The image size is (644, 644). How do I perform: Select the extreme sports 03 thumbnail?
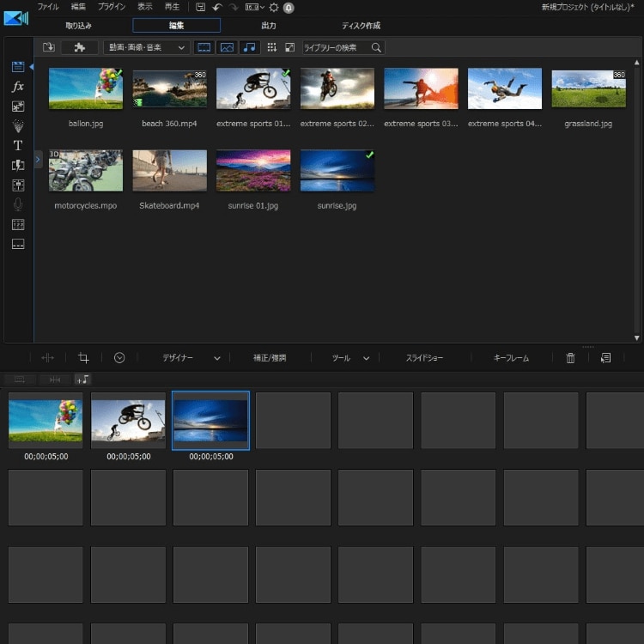(421, 88)
